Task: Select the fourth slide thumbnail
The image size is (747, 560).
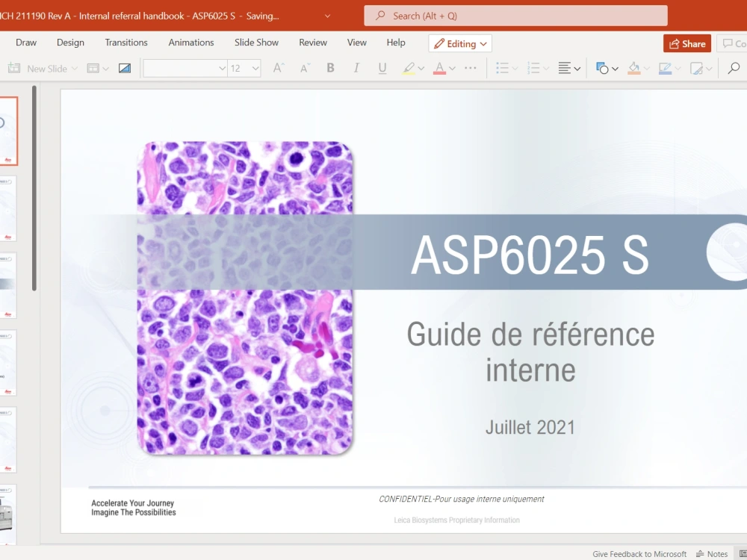Action: click(x=8, y=363)
